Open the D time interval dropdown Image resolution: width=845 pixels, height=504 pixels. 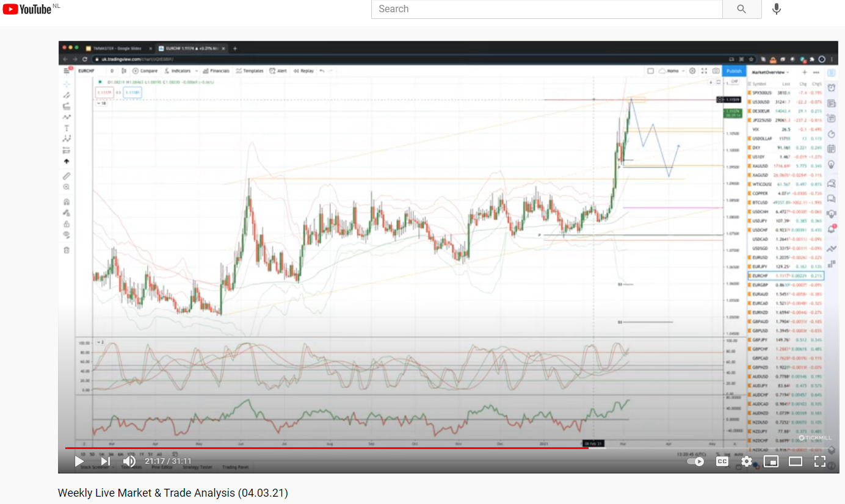112,71
